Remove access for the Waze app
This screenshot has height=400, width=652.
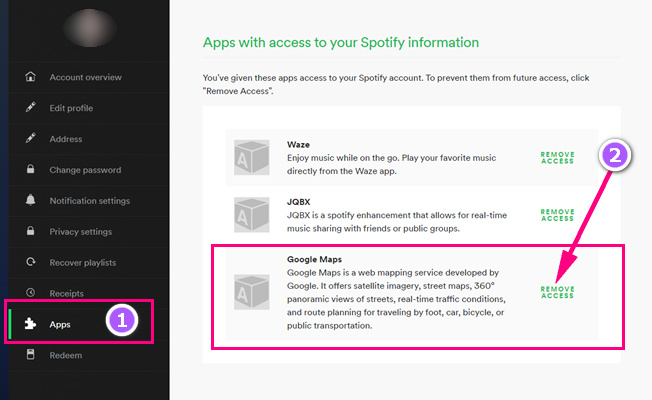[x=557, y=158]
